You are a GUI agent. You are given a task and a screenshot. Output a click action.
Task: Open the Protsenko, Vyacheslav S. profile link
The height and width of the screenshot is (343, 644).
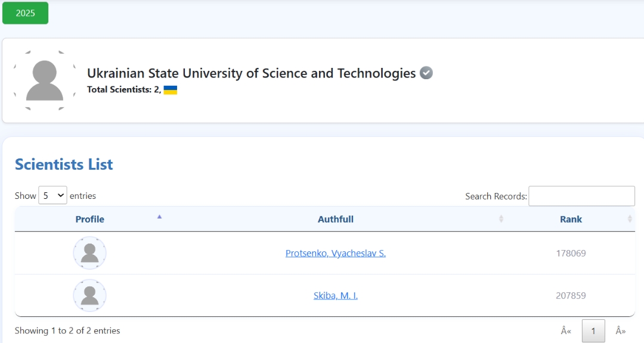pos(335,253)
